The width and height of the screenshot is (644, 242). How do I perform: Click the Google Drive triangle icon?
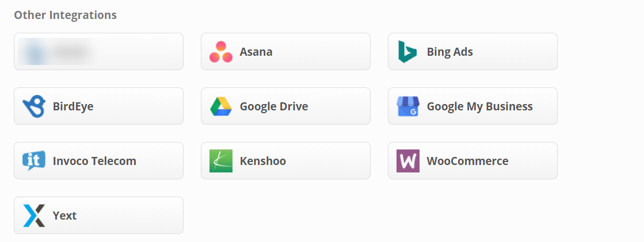click(221, 106)
